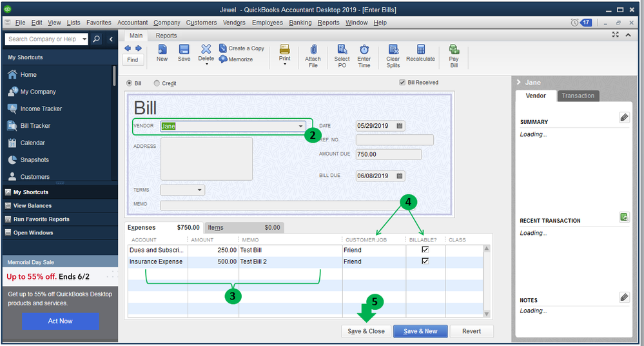Collapse the Jane vendor side panel
The height and width of the screenshot is (346, 644).
[x=519, y=82]
